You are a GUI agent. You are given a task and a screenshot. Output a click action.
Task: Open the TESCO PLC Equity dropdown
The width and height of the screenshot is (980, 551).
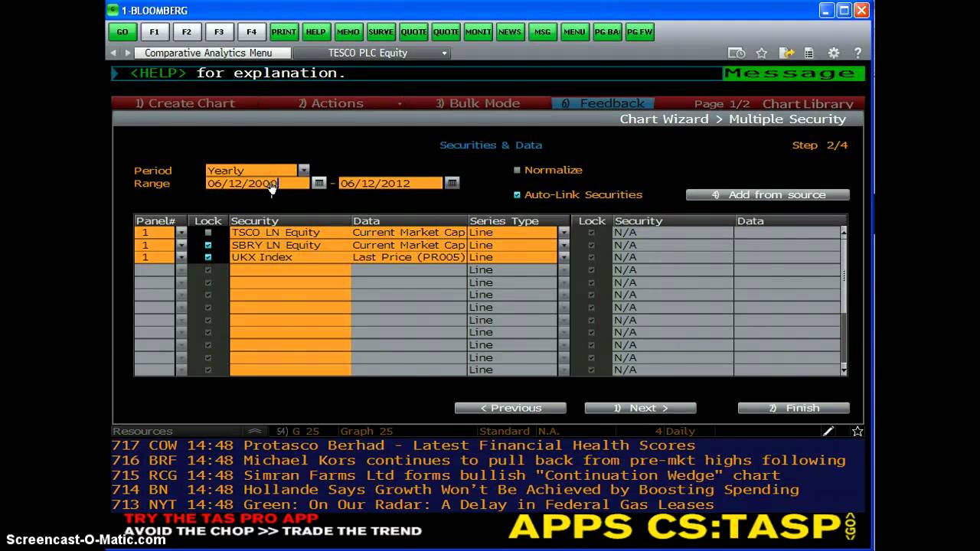coord(444,53)
